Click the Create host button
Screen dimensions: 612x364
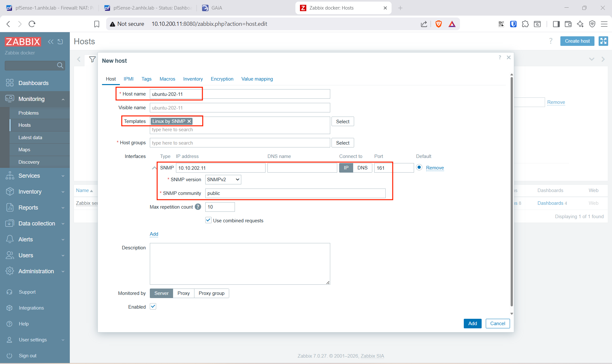point(577,41)
